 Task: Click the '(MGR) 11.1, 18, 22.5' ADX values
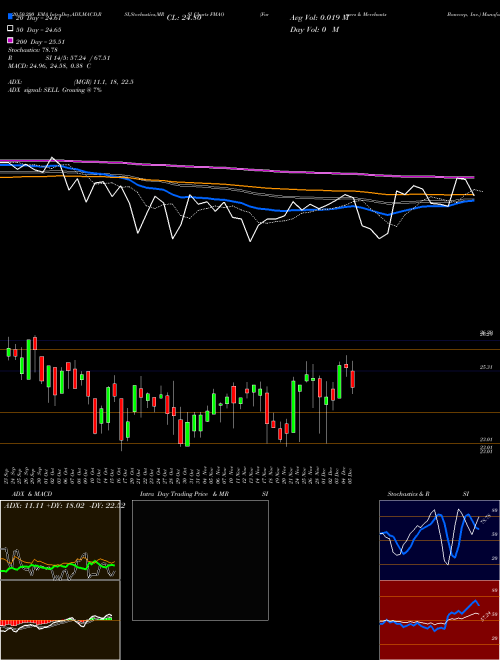tap(104, 82)
